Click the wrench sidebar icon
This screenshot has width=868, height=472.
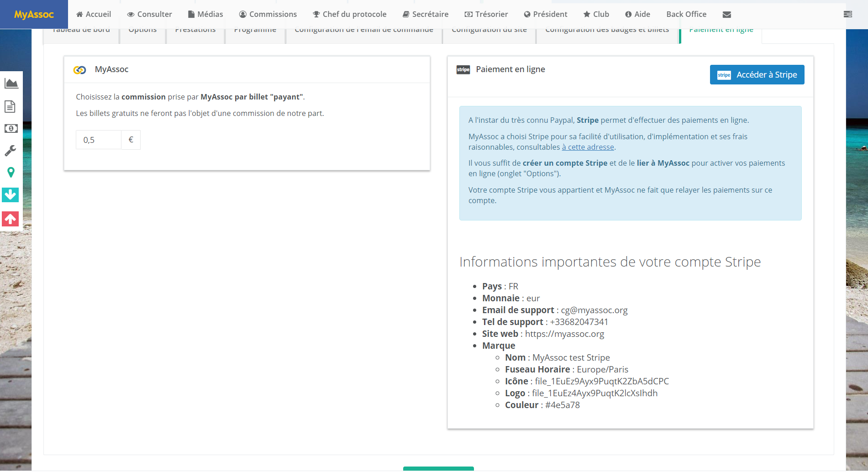pos(10,150)
